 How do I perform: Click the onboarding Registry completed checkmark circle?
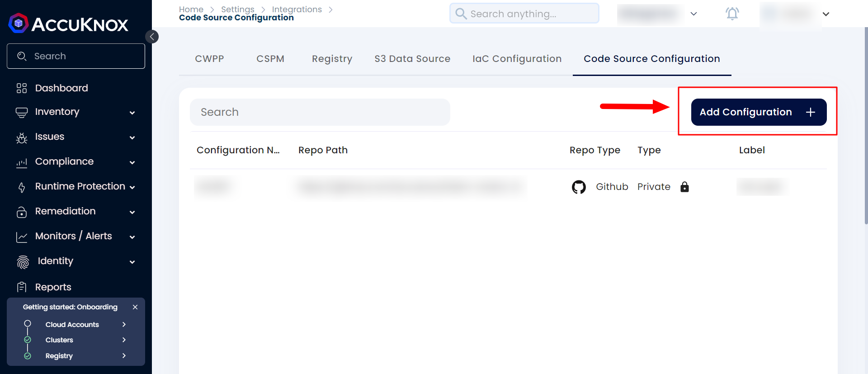coord(28,356)
